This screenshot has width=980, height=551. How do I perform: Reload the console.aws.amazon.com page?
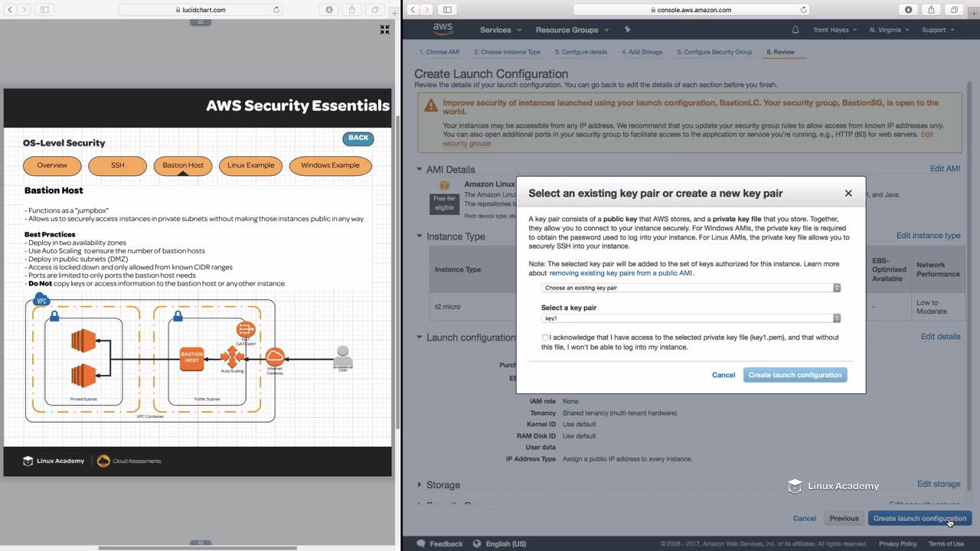(803, 10)
